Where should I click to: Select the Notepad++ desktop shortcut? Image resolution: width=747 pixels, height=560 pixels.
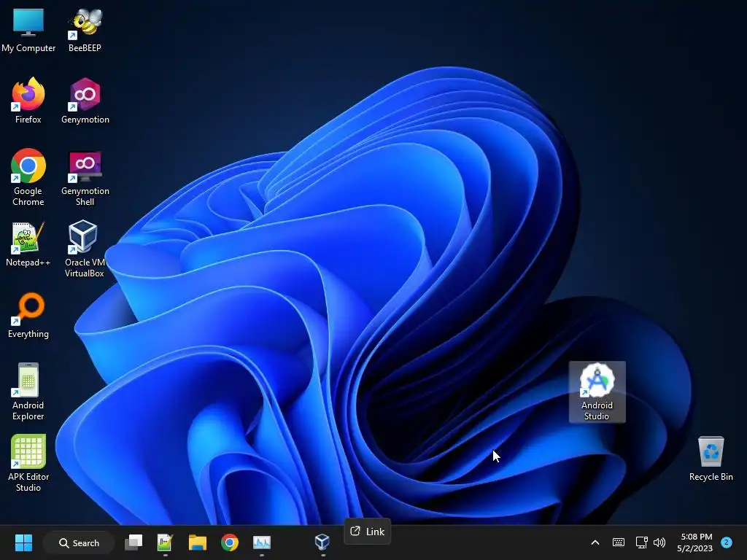pos(28,244)
